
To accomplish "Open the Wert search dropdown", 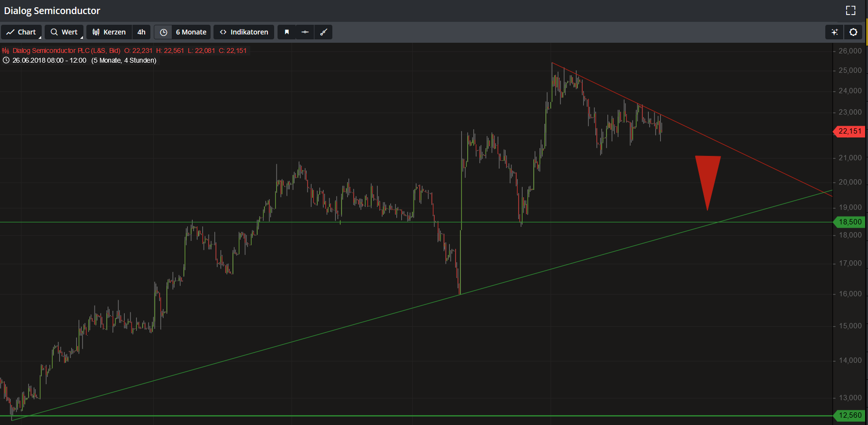I will 64,32.
